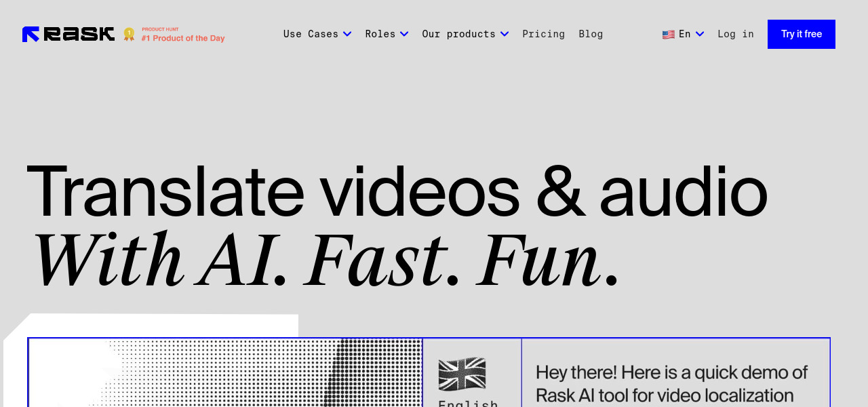
Task: Open the #1 Product of the Day badge
Action: [x=182, y=38]
